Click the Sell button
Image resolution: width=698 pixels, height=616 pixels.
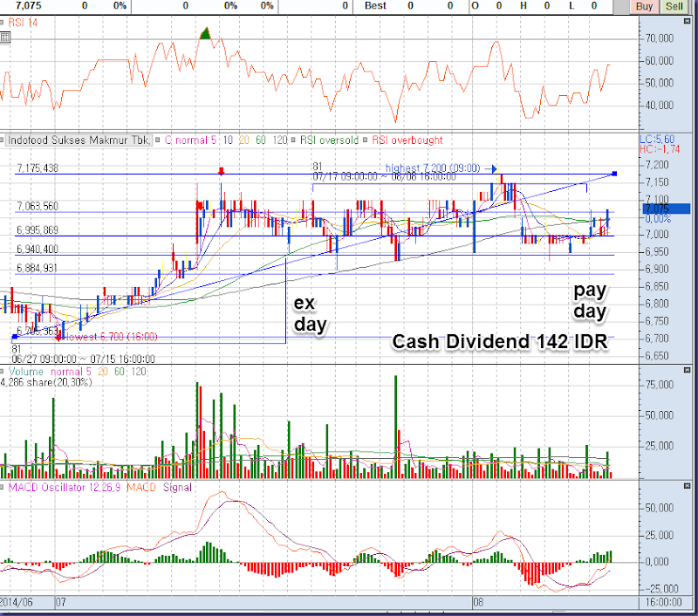tap(674, 6)
